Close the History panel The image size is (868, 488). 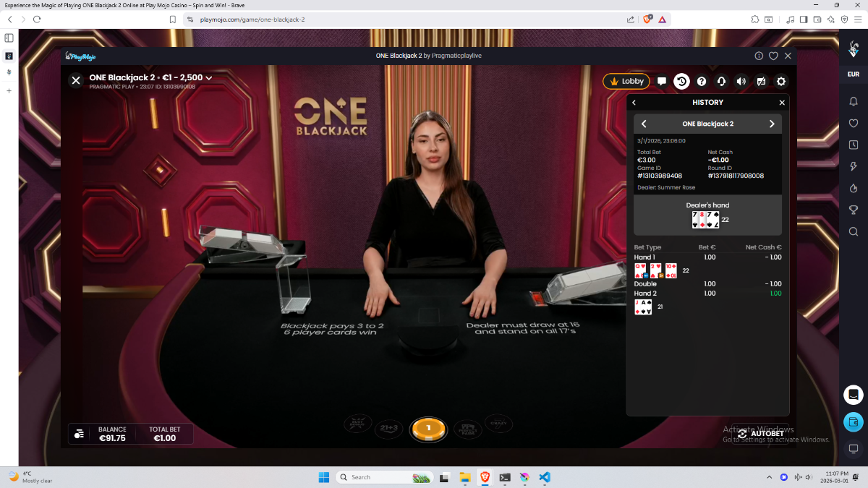[x=781, y=103]
